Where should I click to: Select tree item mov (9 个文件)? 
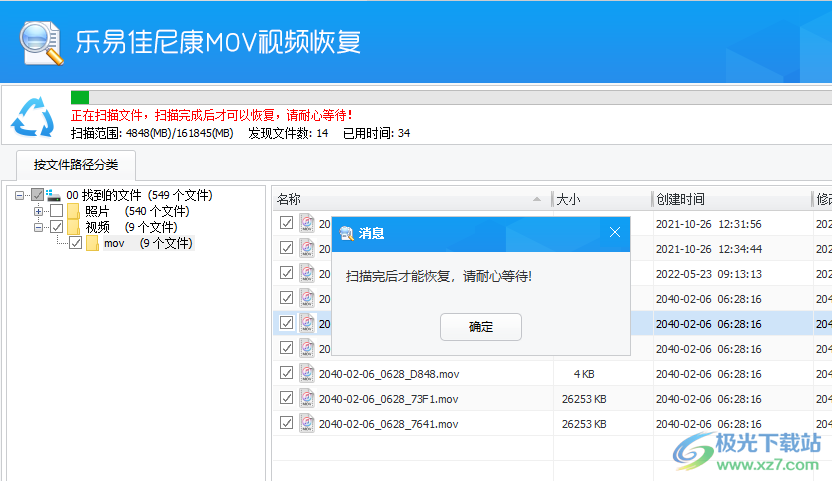148,243
